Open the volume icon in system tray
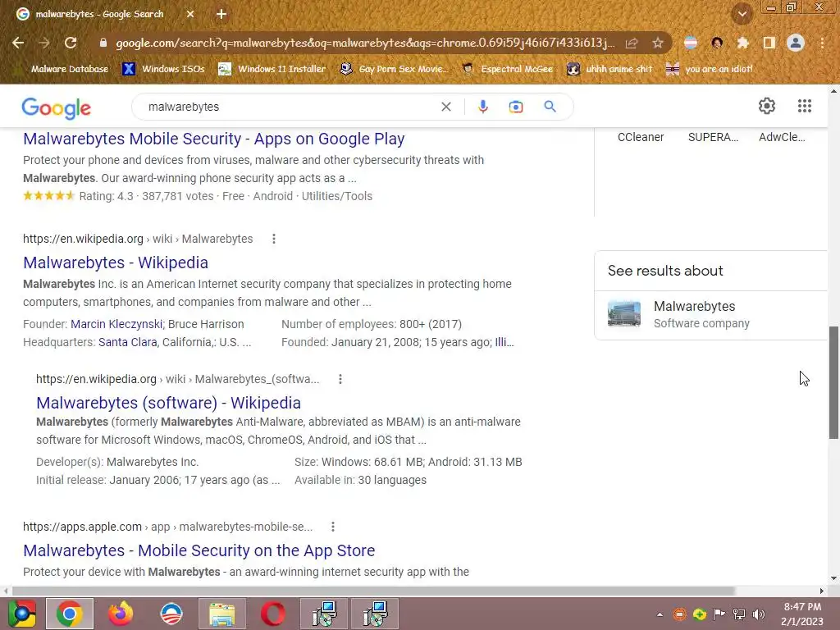Viewport: 840px width, 630px height. pyautogui.click(x=759, y=614)
